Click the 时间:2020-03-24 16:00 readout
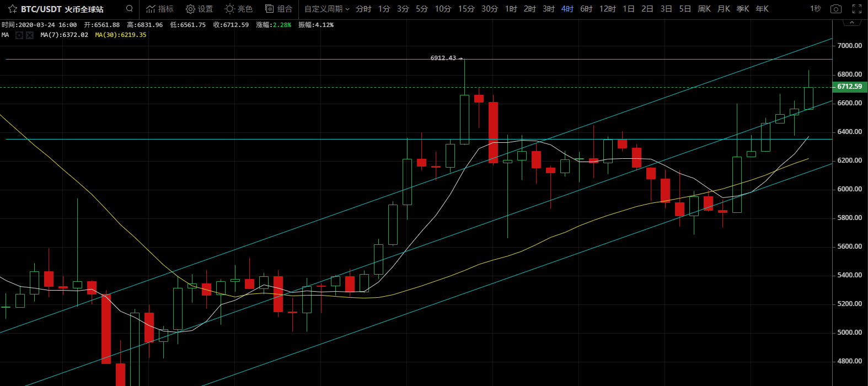 (39, 25)
